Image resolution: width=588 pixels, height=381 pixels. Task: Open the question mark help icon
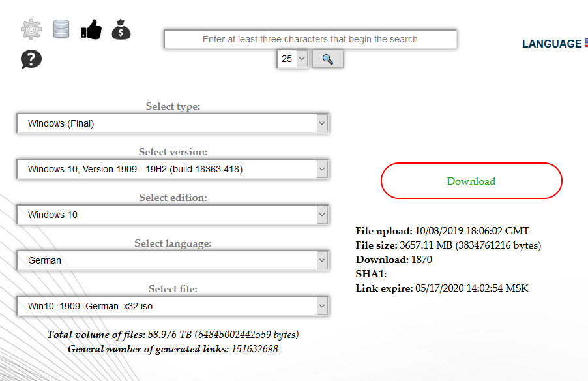click(31, 59)
